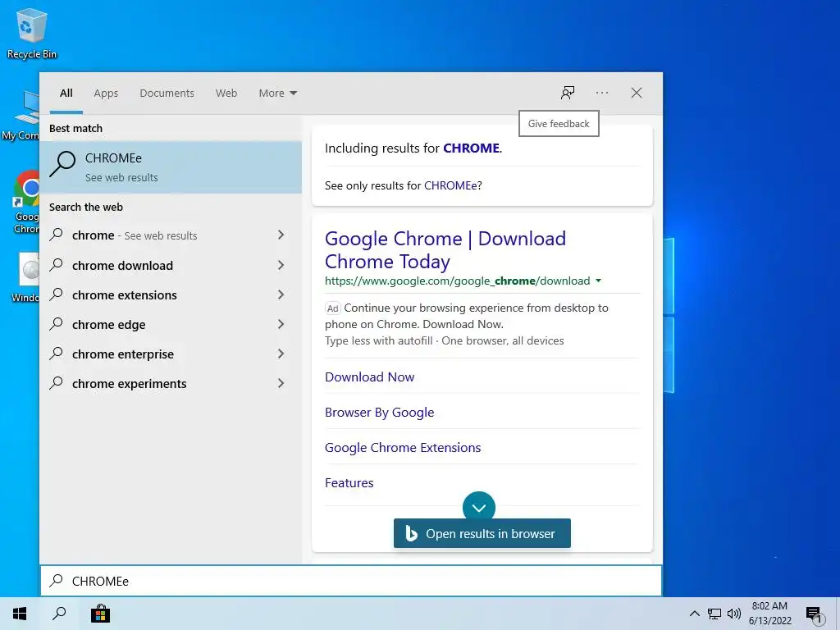Open the three-dot options menu
The height and width of the screenshot is (630, 840).
602,93
